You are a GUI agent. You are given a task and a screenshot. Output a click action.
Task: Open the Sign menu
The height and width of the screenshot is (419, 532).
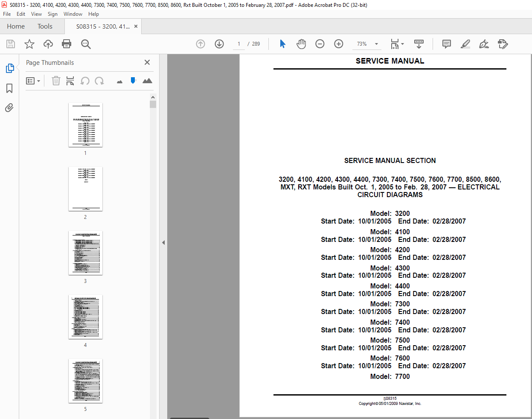(52, 14)
